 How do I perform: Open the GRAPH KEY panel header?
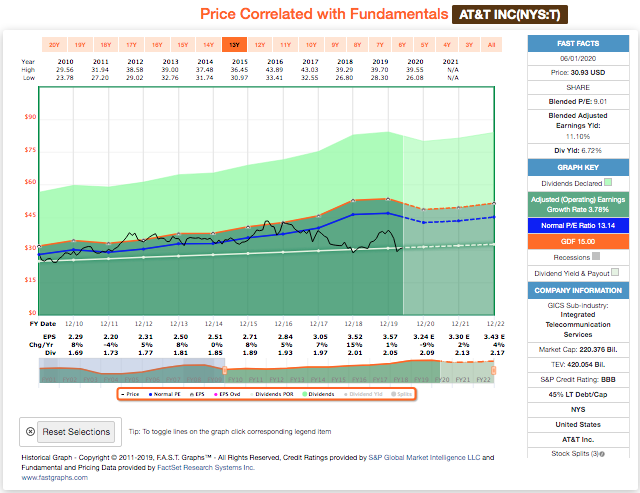click(578, 167)
